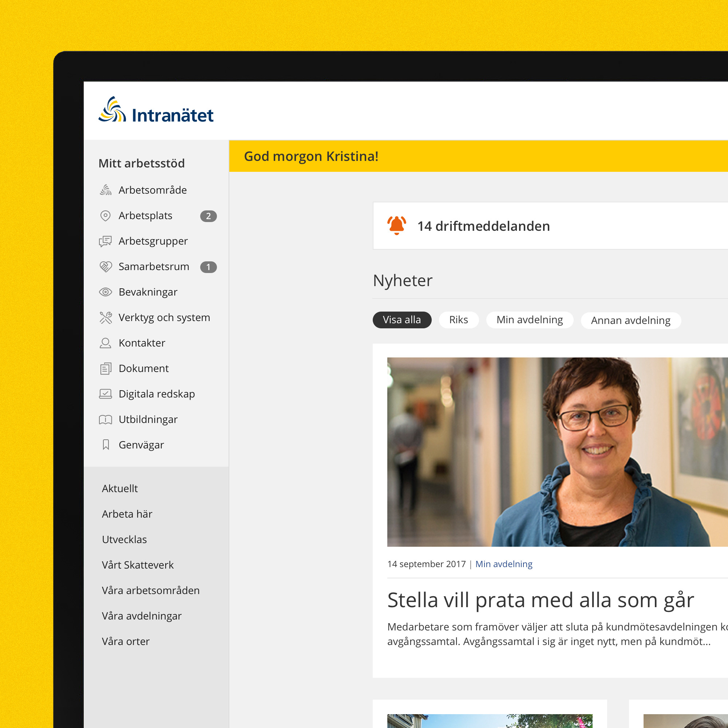The image size is (728, 728).
Task: Select the Visa alla news filter
Action: click(402, 320)
